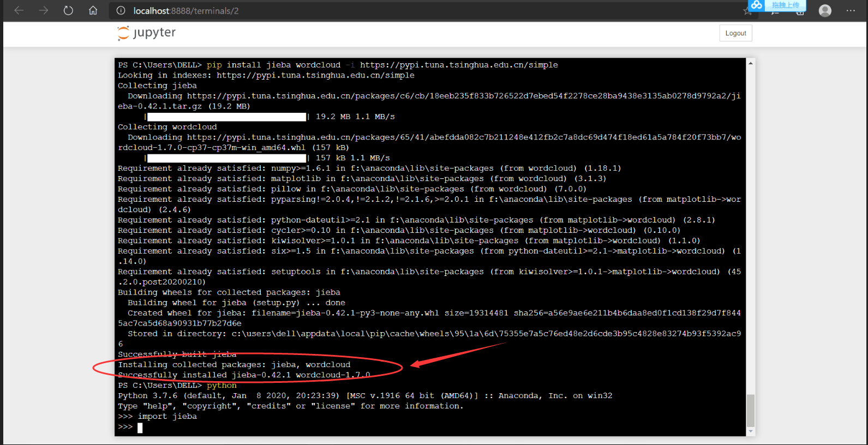Click the 'Python 3.7.6' version line
Screen dimensions: 868x445
(365, 396)
